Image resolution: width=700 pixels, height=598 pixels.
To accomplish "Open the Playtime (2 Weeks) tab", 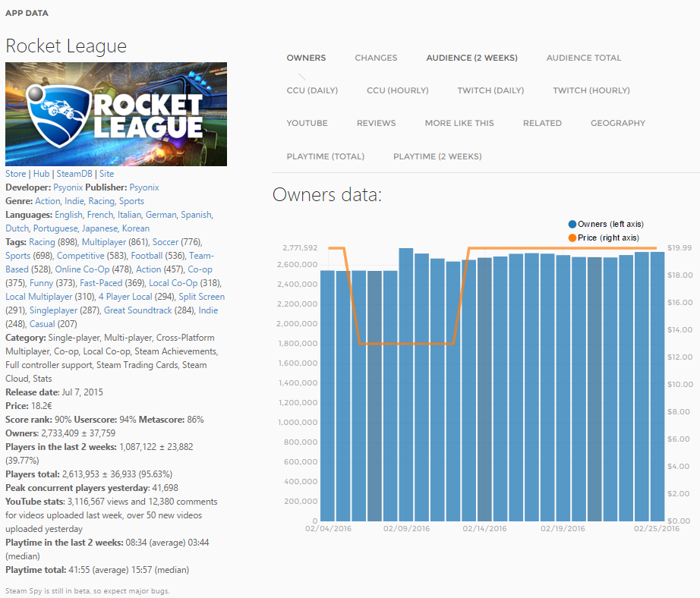I will (437, 156).
